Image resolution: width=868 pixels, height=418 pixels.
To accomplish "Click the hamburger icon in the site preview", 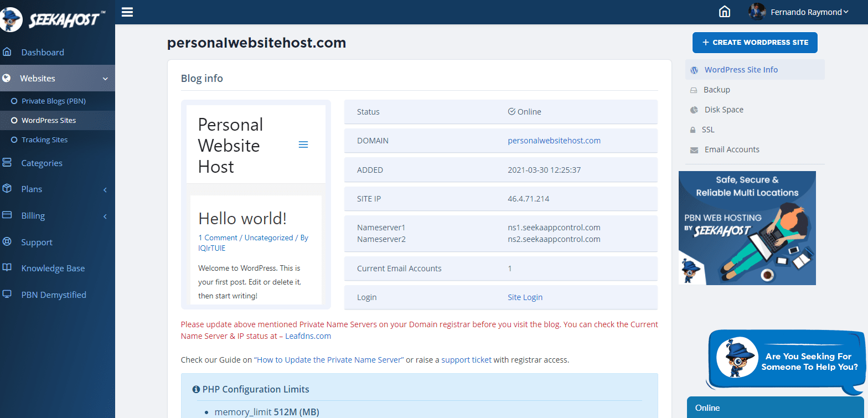I will (303, 145).
